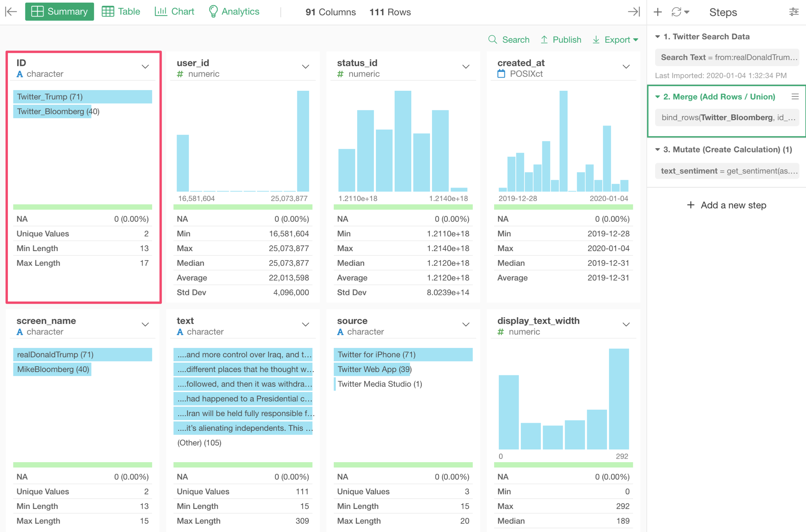
Task: Click the screen_name character type icon
Action: [20, 332]
